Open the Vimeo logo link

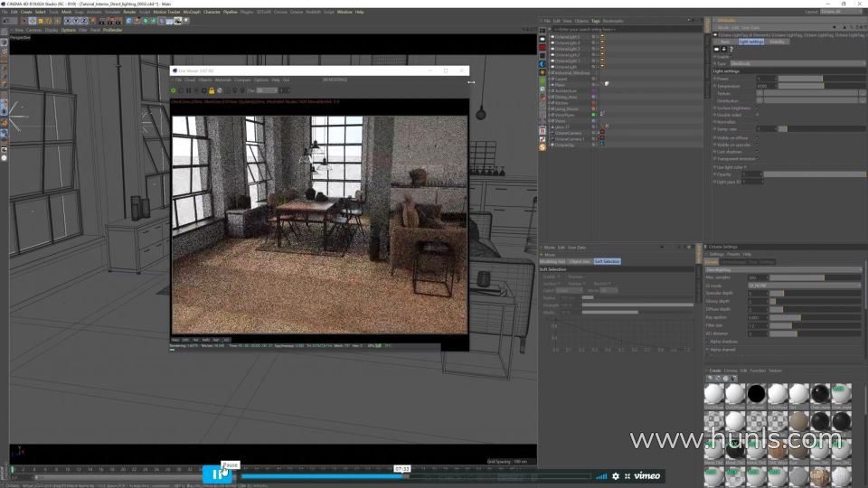tap(646, 476)
